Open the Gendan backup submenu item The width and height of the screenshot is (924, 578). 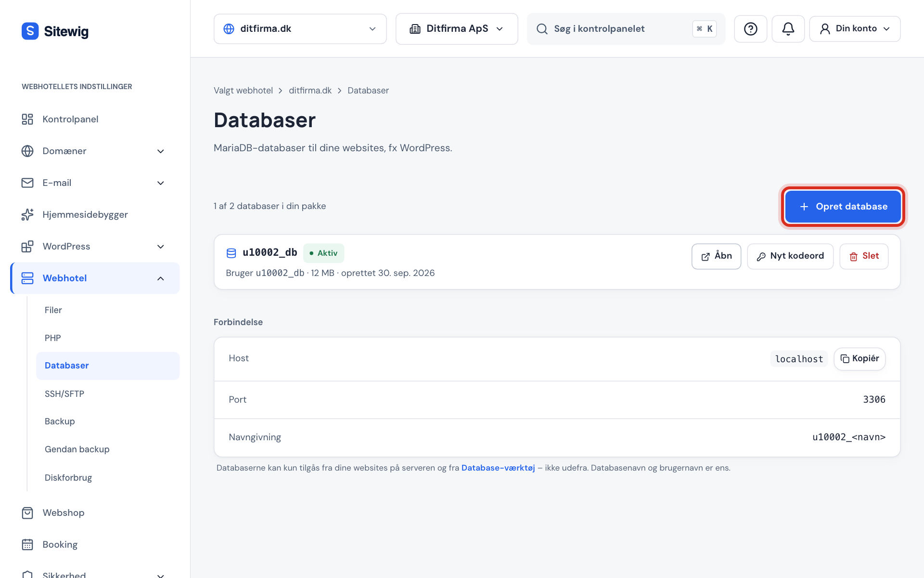pos(107,449)
